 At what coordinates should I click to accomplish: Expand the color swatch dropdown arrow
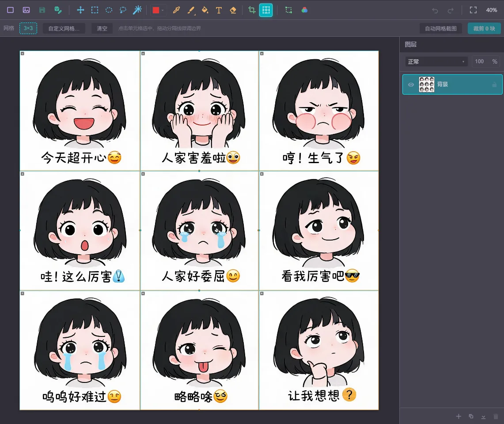pos(163,10)
